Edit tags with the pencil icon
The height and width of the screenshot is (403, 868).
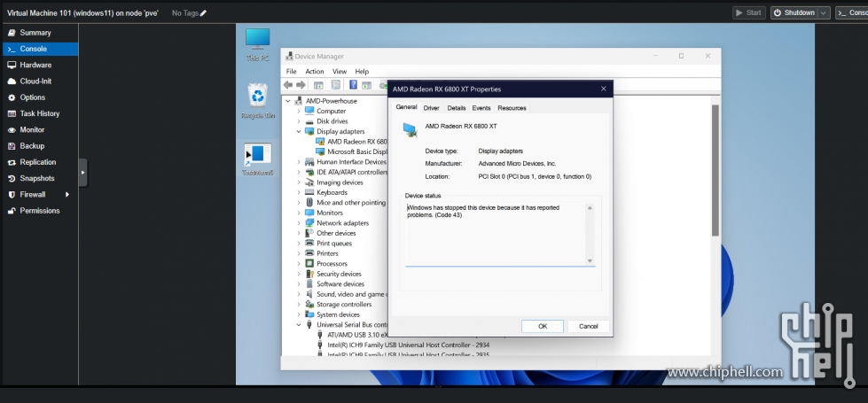click(x=203, y=12)
